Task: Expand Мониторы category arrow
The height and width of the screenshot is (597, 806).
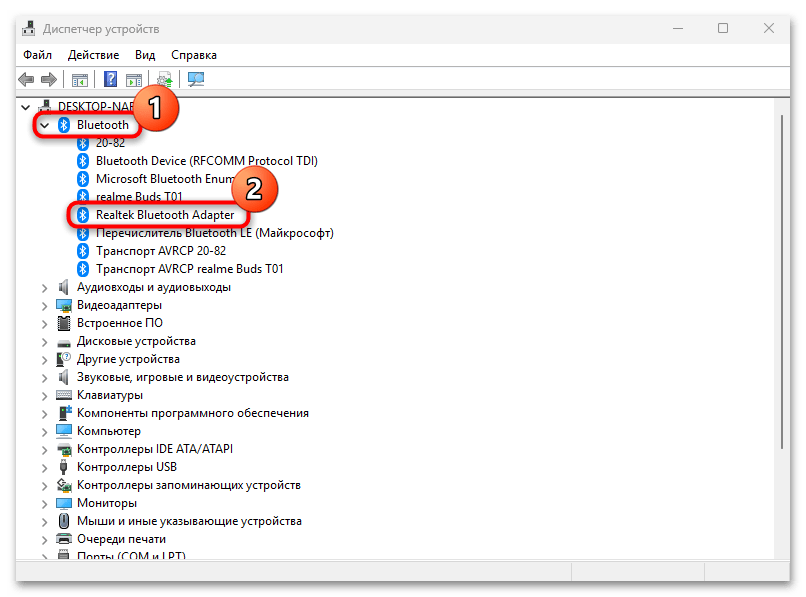Action: (x=45, y=503)
